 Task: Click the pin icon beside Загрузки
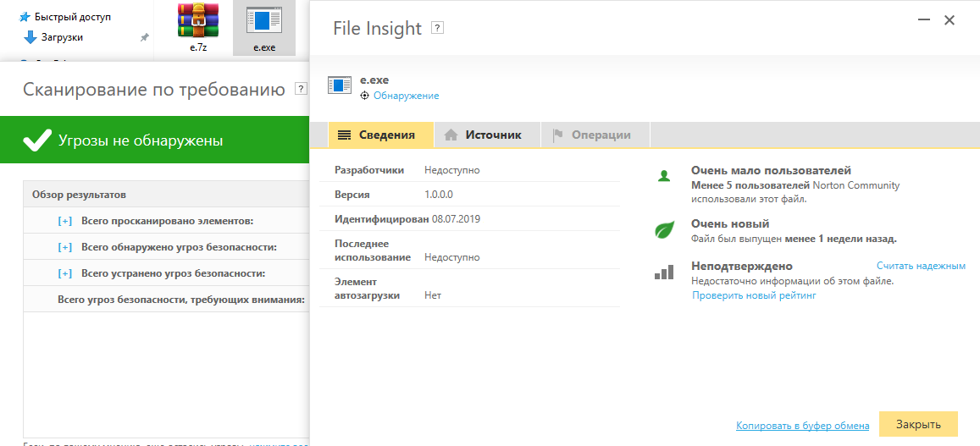(144, 37)
